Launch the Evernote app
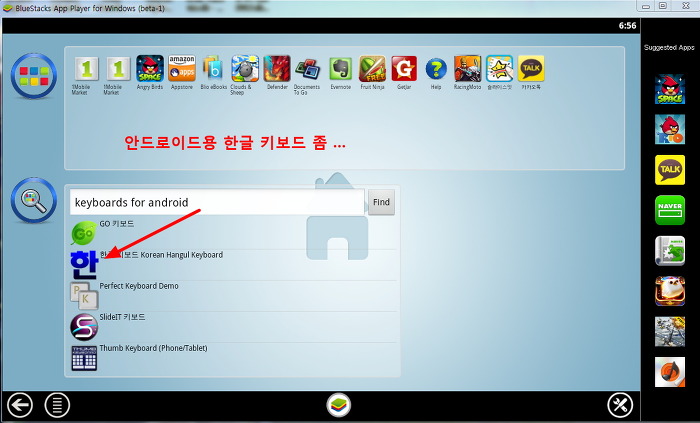The height and width of the screenshot is (423, 700). coord(340,69)
